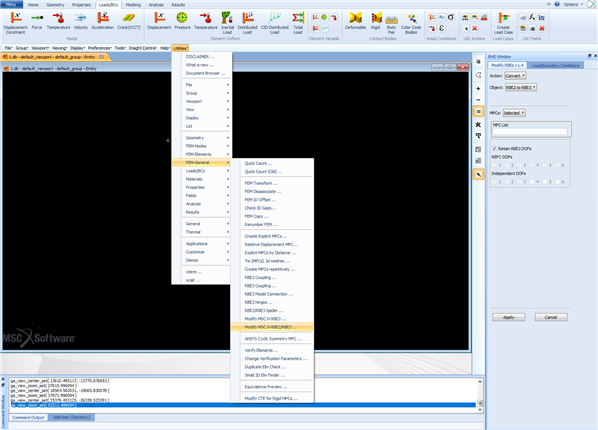
Task: Create a Deformable contact body
Action: (355, 21)
